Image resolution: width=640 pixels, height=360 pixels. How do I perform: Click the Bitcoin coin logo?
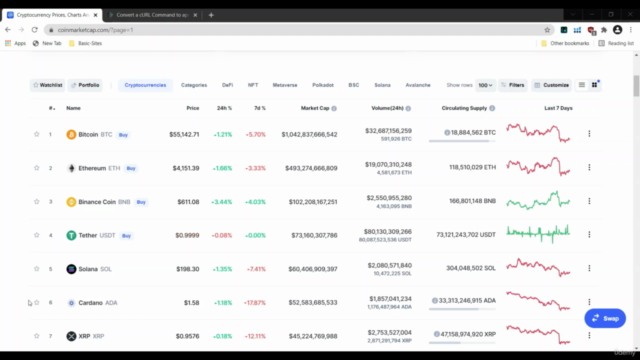pos(71,134)
